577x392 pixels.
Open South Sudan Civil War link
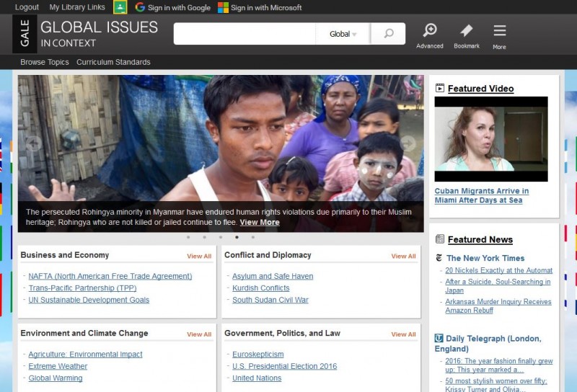[x=270, y=300]
